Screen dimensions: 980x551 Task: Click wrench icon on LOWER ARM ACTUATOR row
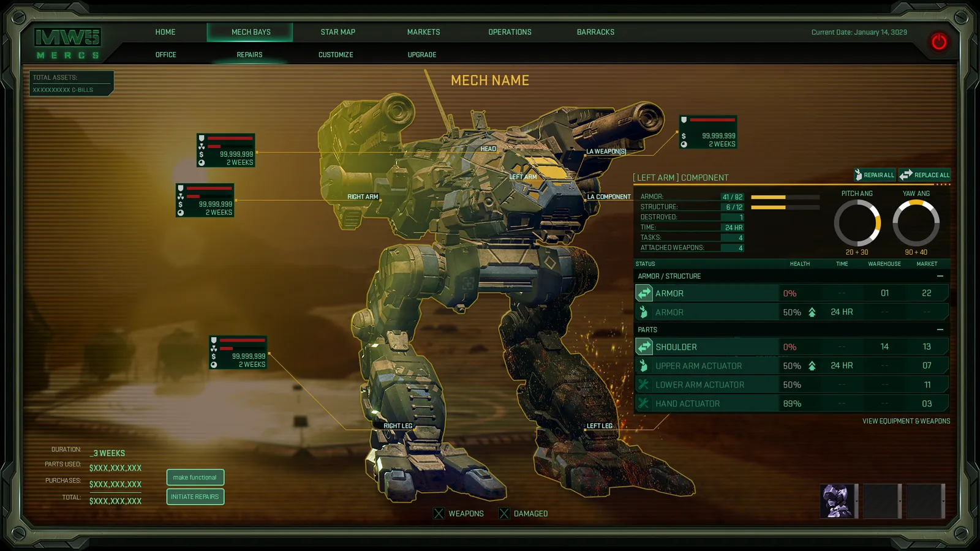644,384
